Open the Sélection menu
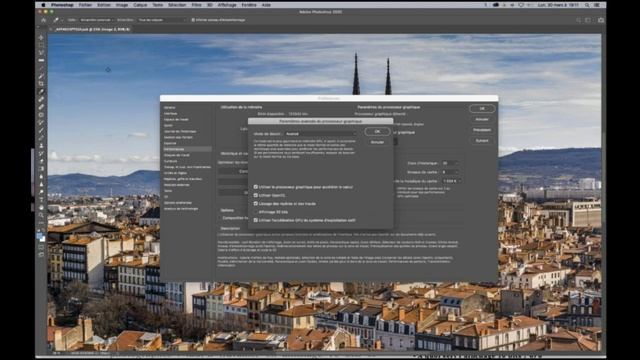Viewport: 640px width, 360px height. tap(177, 5)
